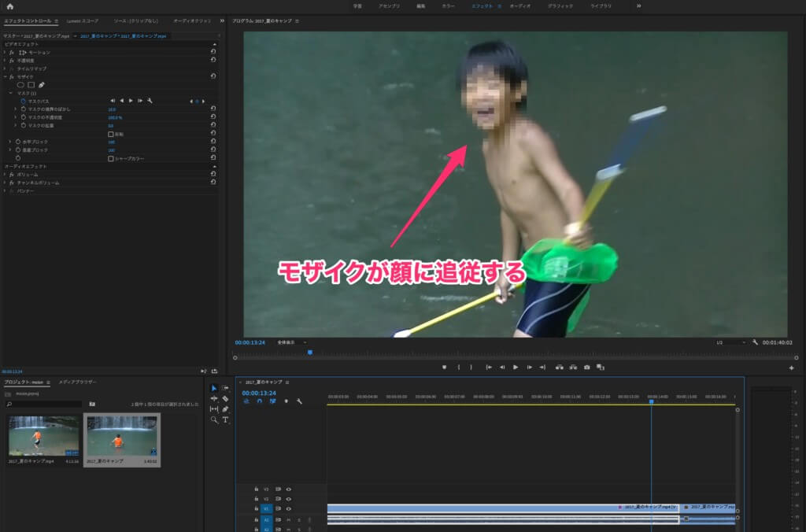806x532 pixels.
Task: Enable the シャープカラー checkbox
Action: pos(109,158)
